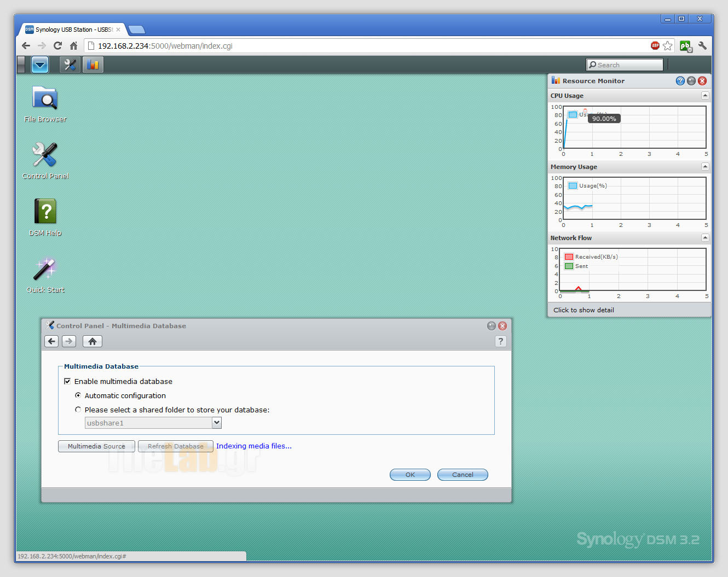Open the usbshare1 shared folder dropdown

[216, 423]
